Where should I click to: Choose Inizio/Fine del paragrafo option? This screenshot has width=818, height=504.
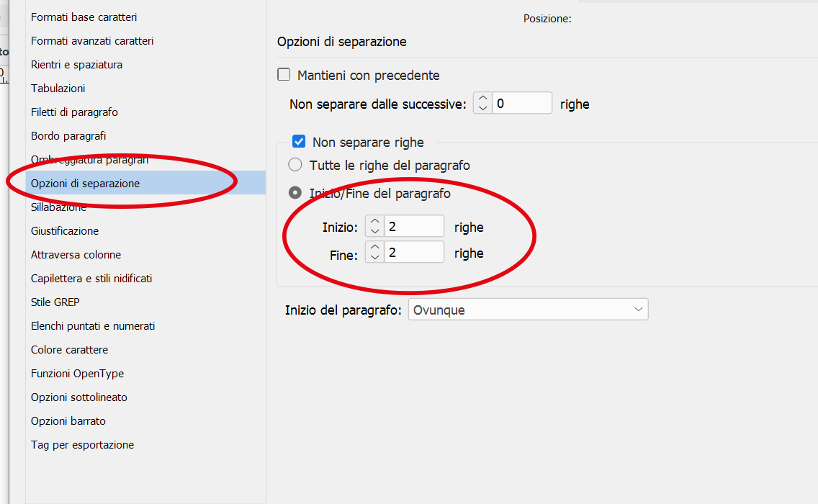[295, 192]
